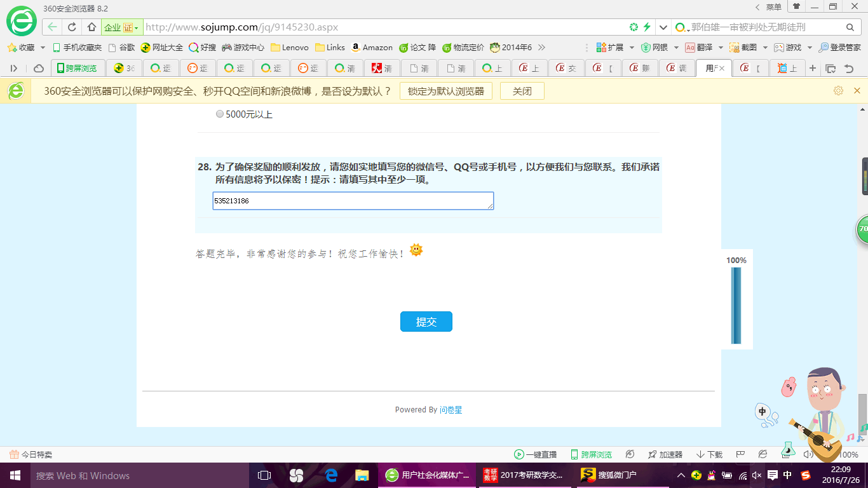Switch to the tab labeled 赚
This screenshot has width=868, height=488.
pos(641,68)
